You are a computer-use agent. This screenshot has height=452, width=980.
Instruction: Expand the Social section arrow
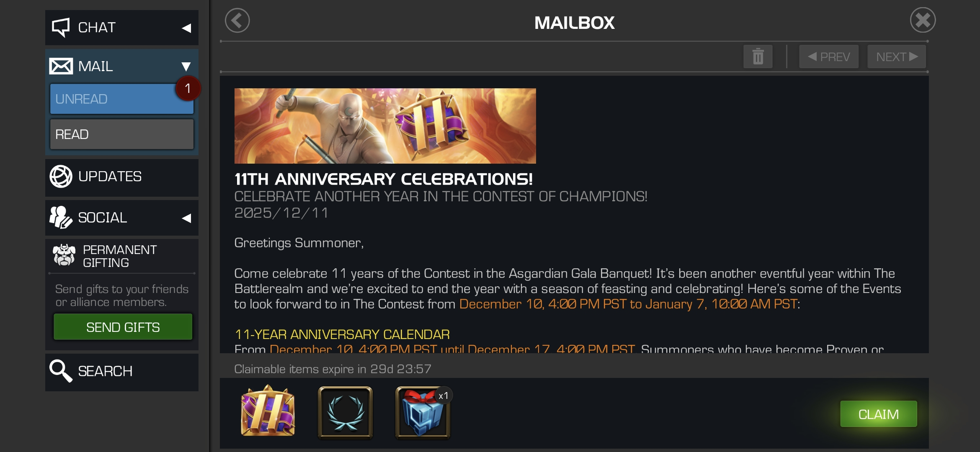[186, 218]
